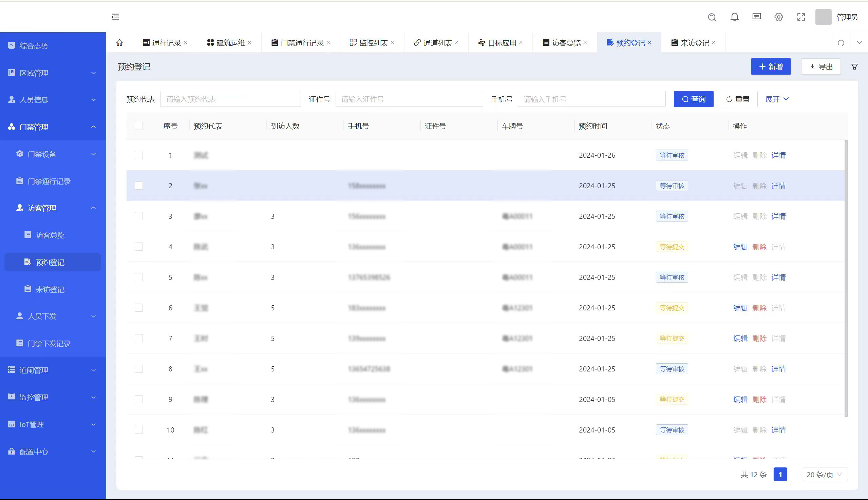The image size is (868, 500).
Task: Collapse the sidebar with the menu fold icon
Action: [115, 17]
